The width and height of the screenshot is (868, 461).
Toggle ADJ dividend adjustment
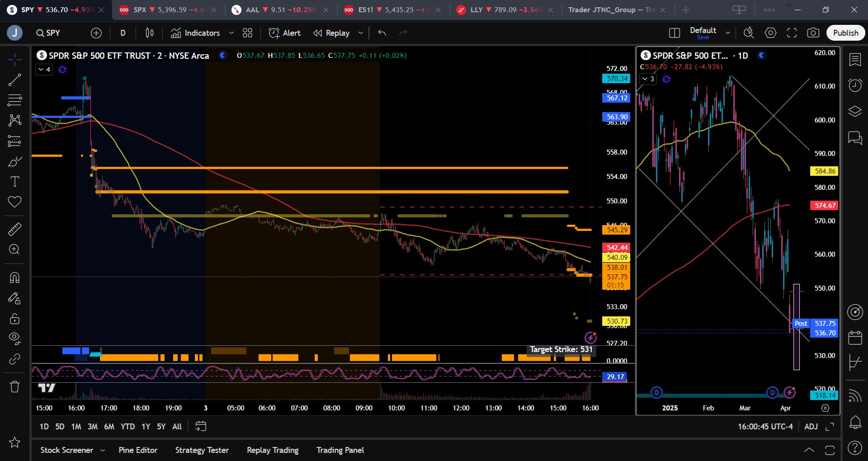click(x=811, y=427)
